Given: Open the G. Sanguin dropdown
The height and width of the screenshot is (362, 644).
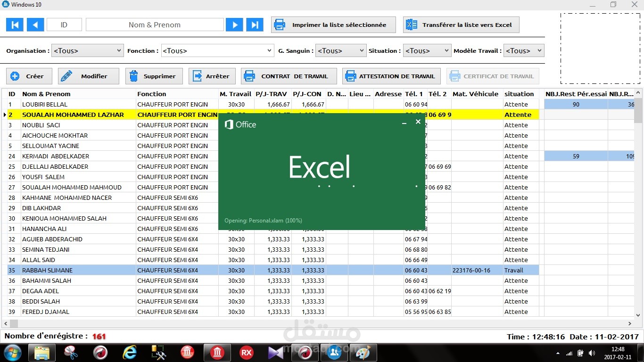Looking at the screenshot, I should (x=341, y=50).
